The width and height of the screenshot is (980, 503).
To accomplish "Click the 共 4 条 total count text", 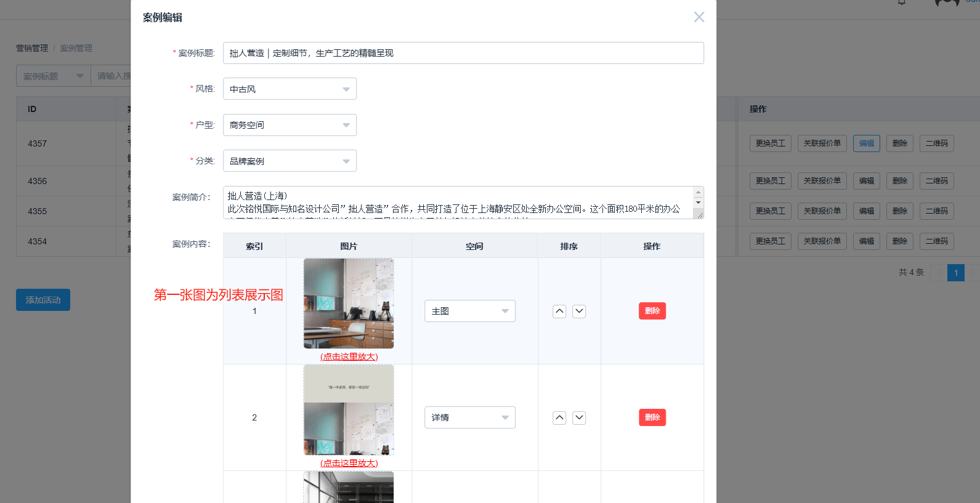I will tap(911, 272).
